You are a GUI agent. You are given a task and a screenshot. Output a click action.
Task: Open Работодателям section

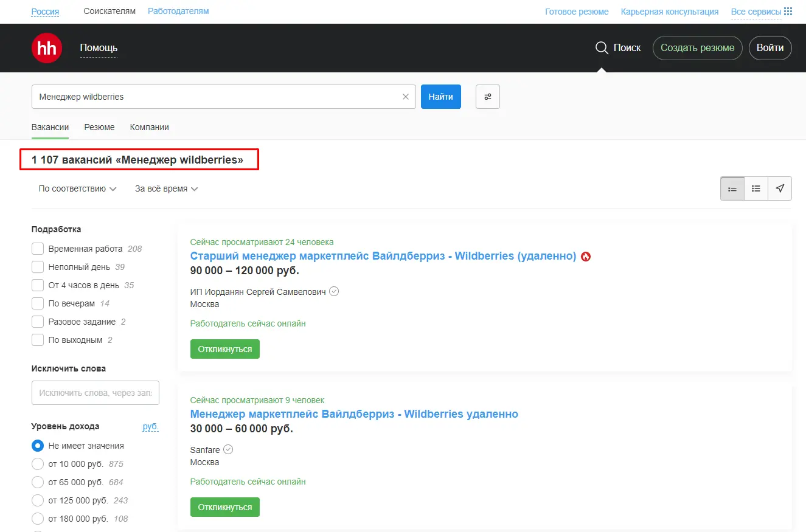pos(178,11)
